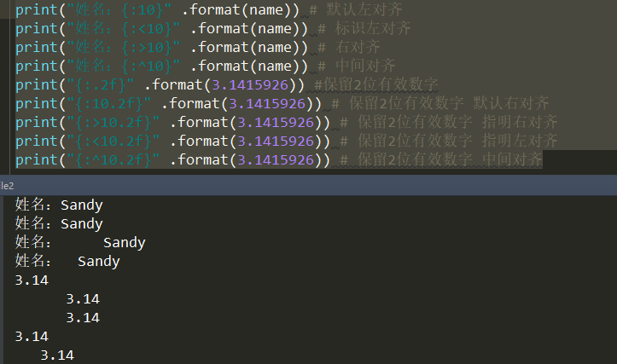Click the last center-aligned '3.14' output
The image size is (617, 364).
[x=57, y=355]
